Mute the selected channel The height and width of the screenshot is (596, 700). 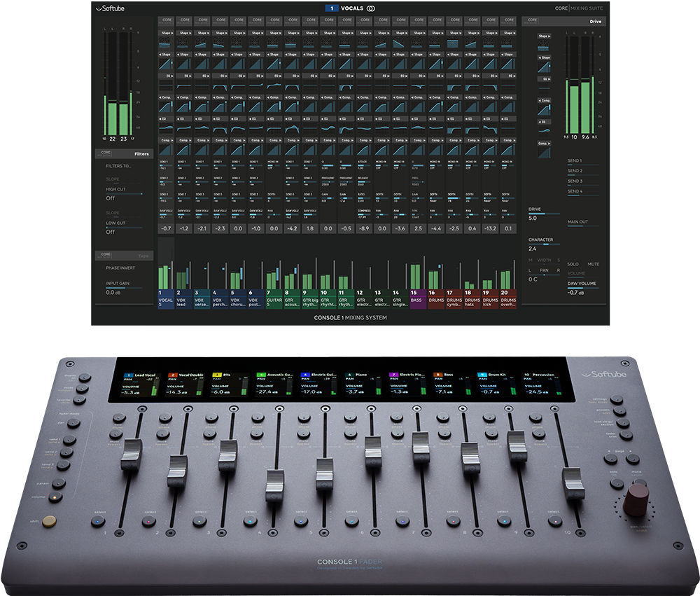pos(594,264)
